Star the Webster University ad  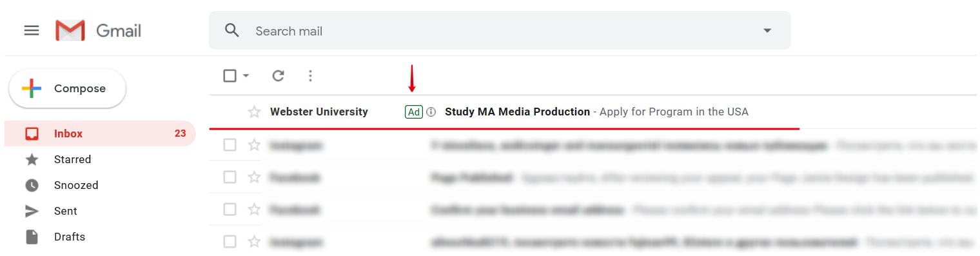coord(254,112)
